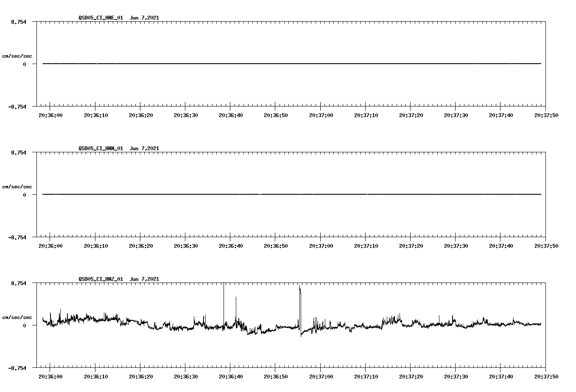Click the 8.754 upper limit on HNE plot

click(19, 22)
